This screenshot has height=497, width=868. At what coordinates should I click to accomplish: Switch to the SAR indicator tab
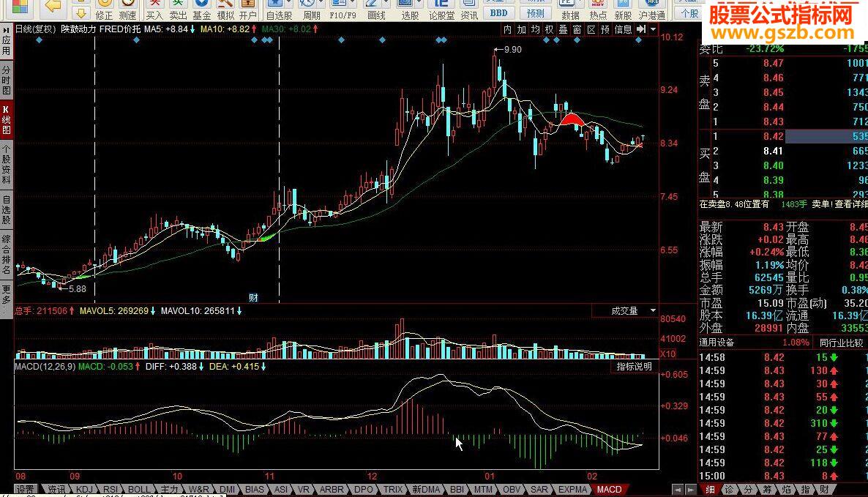[539, 490]
